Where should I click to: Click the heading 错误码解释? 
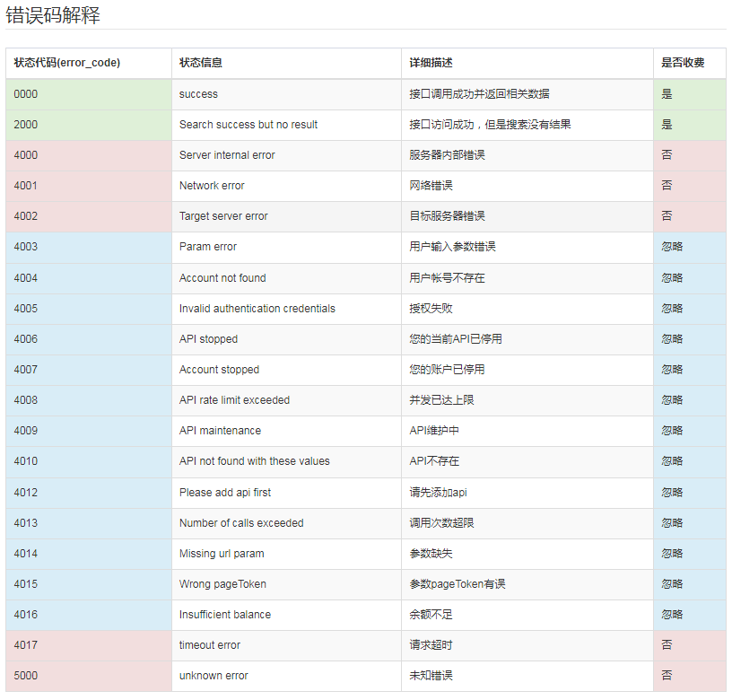click(53, 15)
